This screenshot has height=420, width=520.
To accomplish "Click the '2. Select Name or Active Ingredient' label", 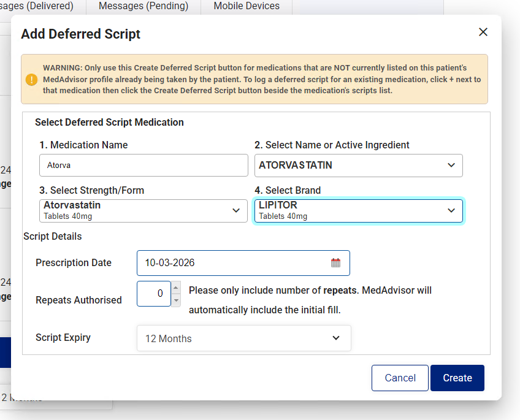I will pos(332,145).
